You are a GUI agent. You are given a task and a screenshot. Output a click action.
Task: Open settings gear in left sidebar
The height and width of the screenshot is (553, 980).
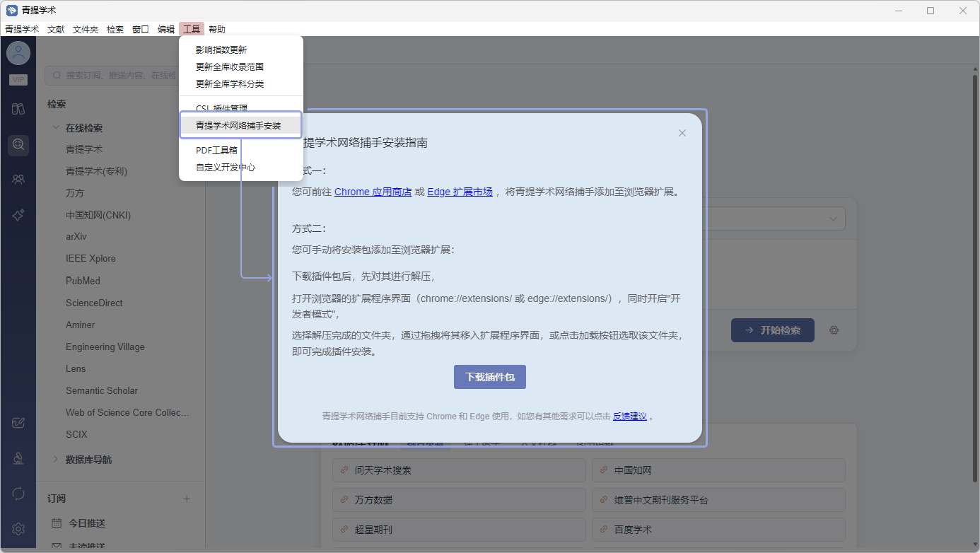pyautogui.click(x=18, y=528)
